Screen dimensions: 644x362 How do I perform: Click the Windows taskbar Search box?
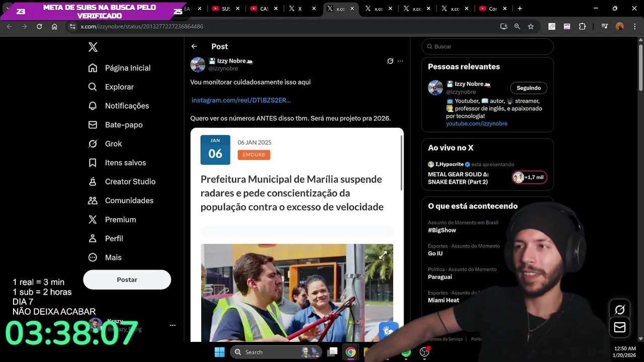276,352
